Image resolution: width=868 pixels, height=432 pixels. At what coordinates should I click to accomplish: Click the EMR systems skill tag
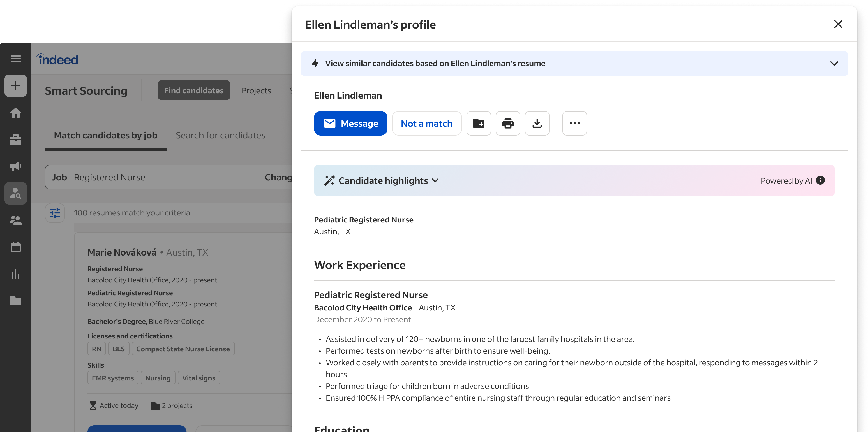113,378
